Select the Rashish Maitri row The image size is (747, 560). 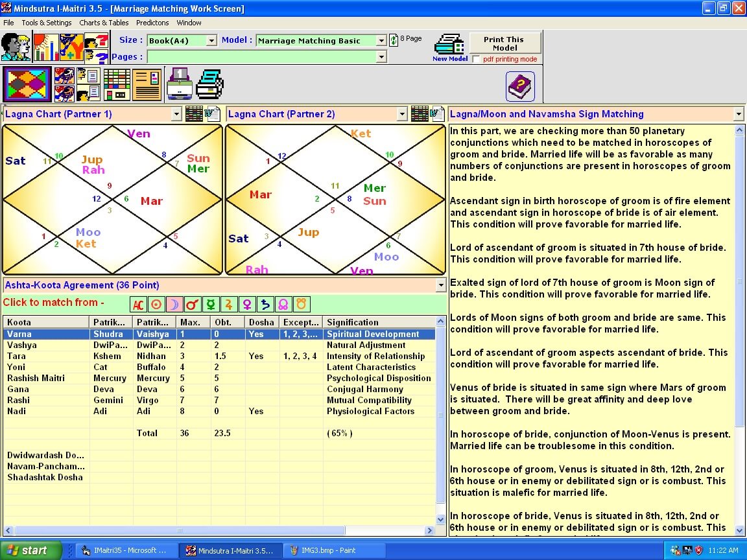[219, 378]
